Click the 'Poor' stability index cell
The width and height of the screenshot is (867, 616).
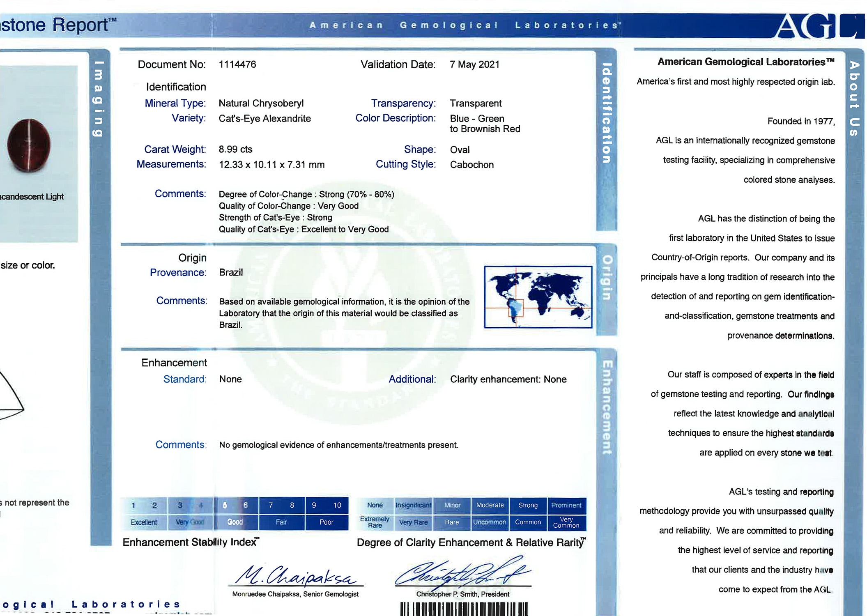point(327,522)
